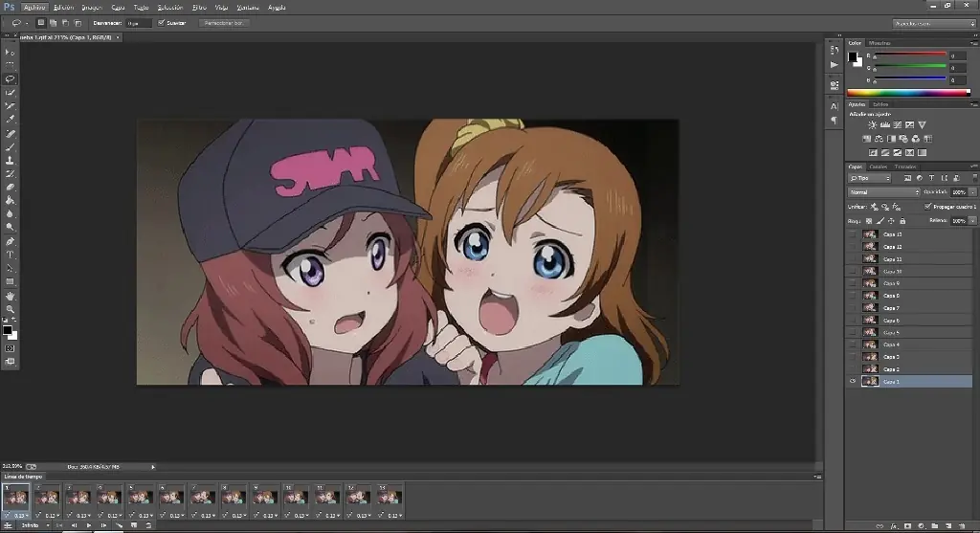Click the foreground color swatch in Color panel

pyautogui.click(x=853, y=56)
